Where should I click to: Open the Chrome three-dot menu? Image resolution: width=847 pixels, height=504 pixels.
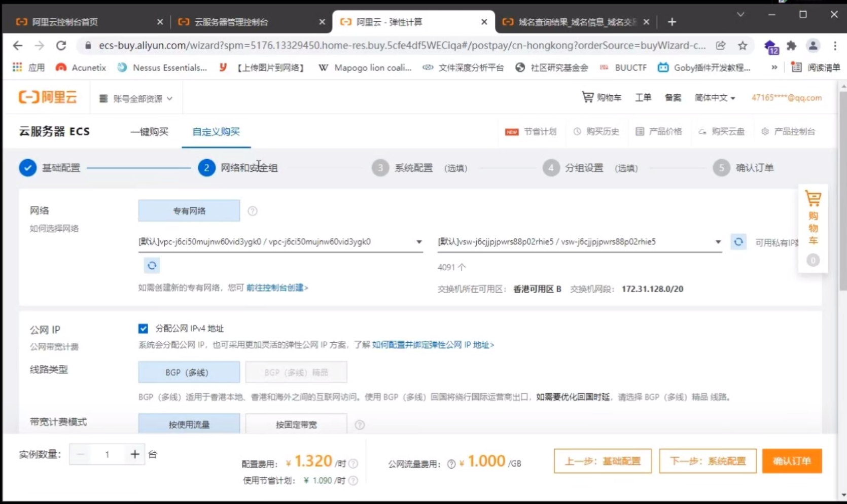pos(835,46)
